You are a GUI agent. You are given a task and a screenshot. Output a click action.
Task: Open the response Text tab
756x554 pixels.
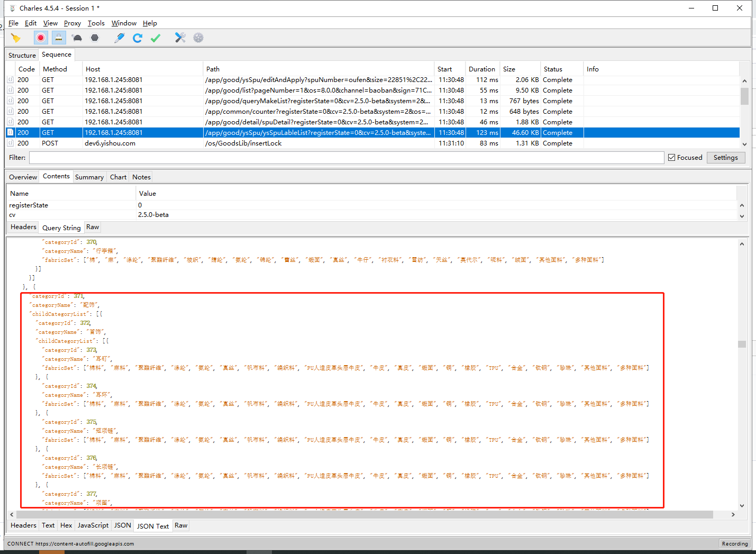[48, 525]
